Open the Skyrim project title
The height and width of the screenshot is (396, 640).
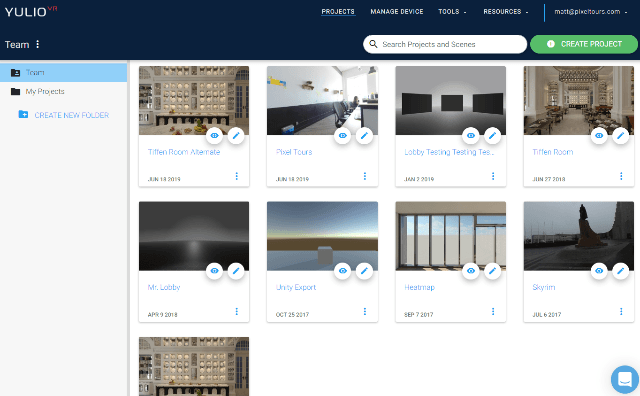tap(544, 287)
